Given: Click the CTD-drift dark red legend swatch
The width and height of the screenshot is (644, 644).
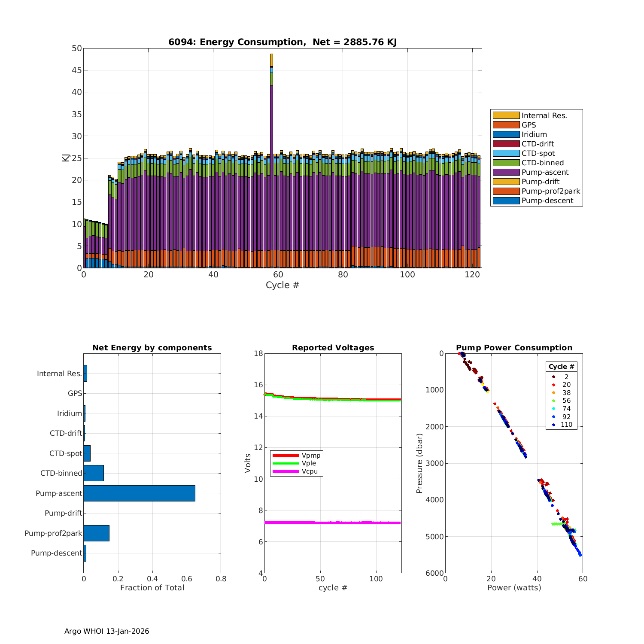Looking at the screenshot, I should pos(506,144).
